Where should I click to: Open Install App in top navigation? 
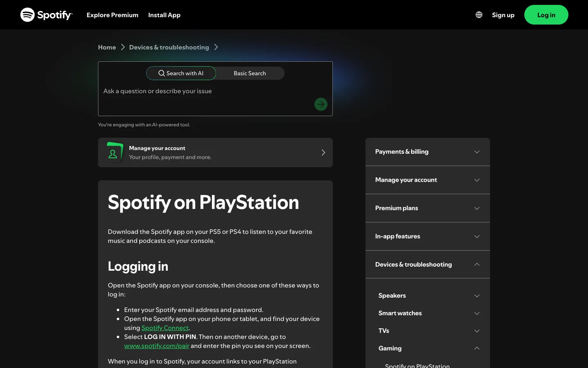coord(164,15)
